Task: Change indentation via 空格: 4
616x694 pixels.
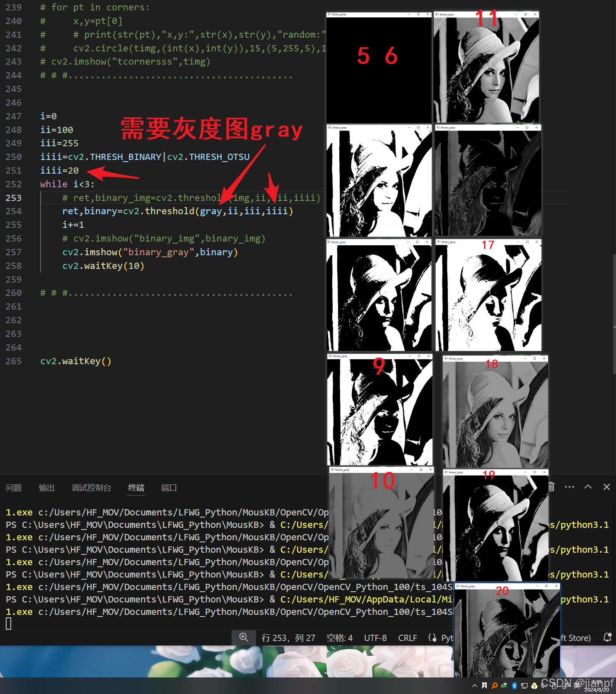Action: pyautogui.click(x=340, y=638)
